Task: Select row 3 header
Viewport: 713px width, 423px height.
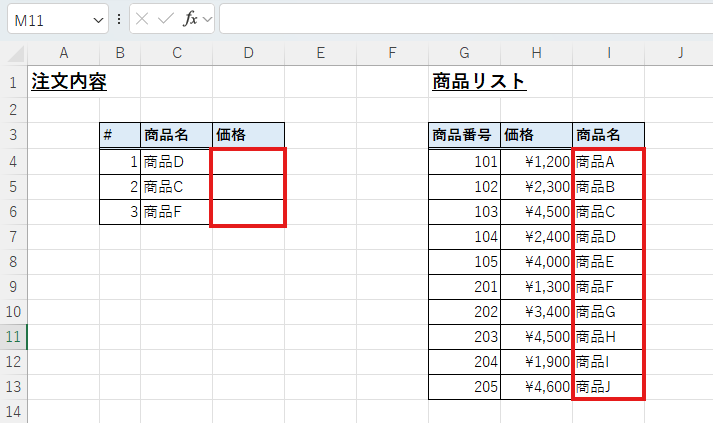Action: coord(14,135)
